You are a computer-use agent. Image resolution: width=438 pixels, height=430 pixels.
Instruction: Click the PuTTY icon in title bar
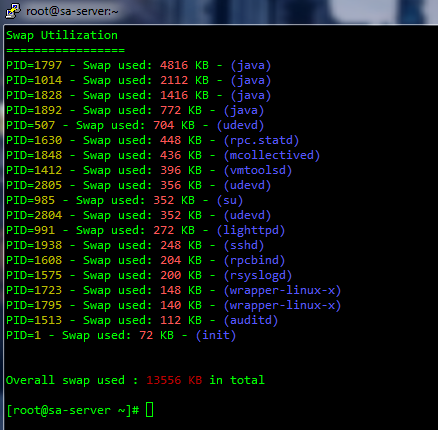13,11
